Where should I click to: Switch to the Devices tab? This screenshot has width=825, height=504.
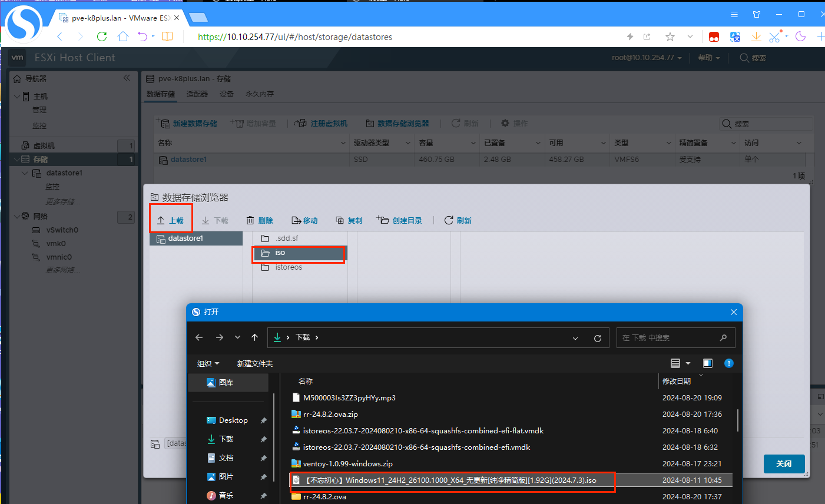[227, 94]
